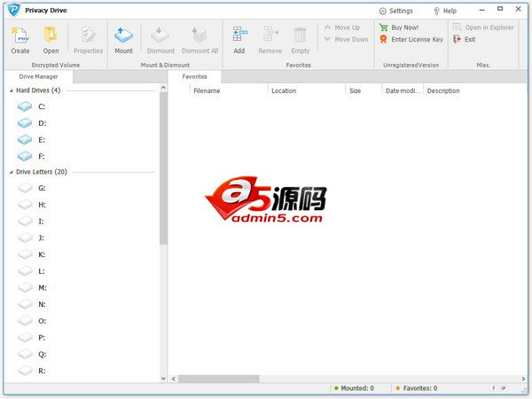
Task: Click drive list scrollbar up arrow
Action: pyautogui.click(x=163, y=88)
